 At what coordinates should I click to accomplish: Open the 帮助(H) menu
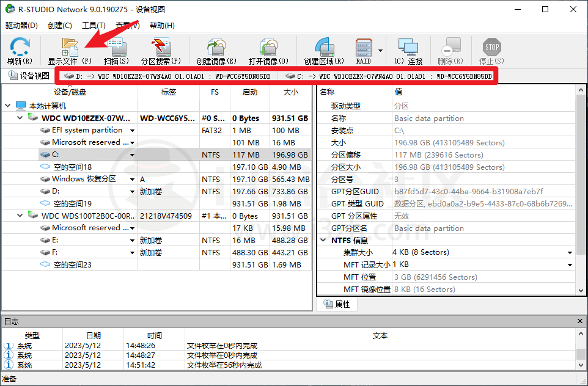[x=162, y=26]
